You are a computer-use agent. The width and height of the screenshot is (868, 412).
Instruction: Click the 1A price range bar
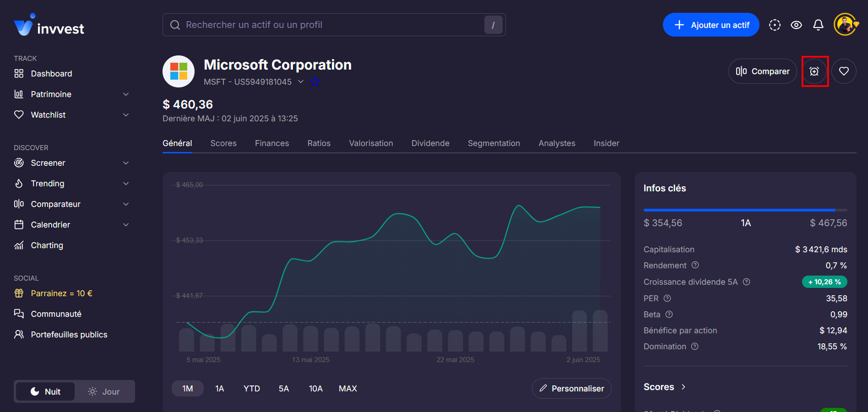[745, 210]
